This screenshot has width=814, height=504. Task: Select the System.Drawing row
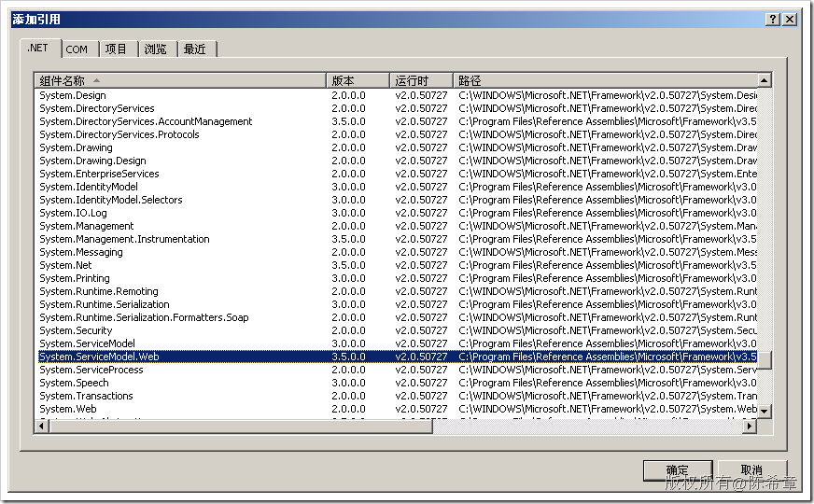pos(398,147)
